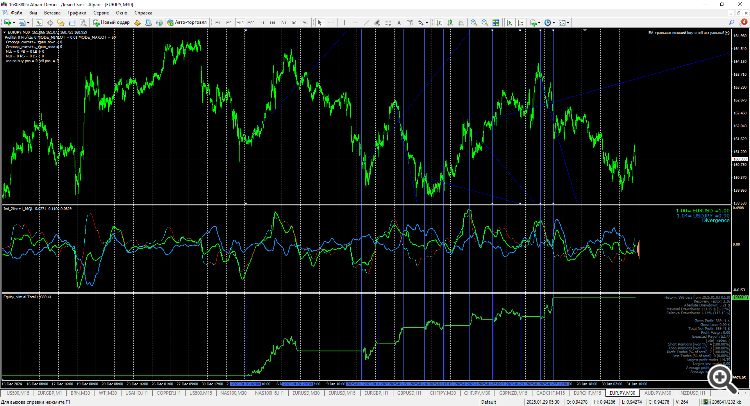This screenshot has height=406, width=750.
Task: Switch chart to Line Chart mode
Action: point(461,22)
